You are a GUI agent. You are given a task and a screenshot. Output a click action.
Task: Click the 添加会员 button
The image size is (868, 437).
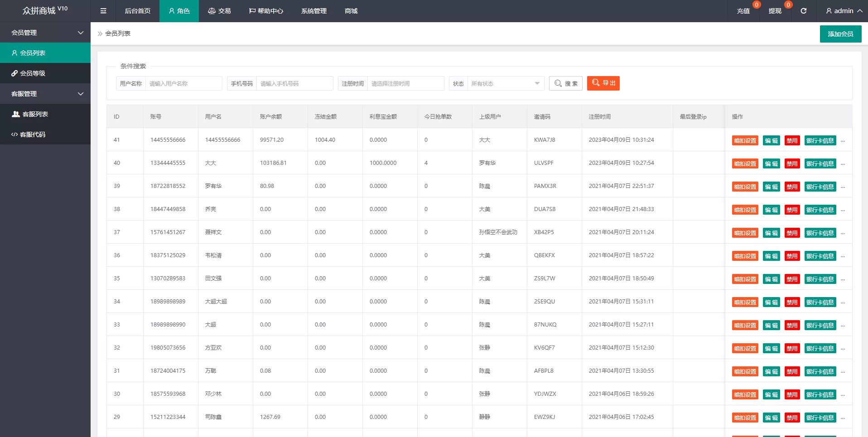click(x=840, y=34)
